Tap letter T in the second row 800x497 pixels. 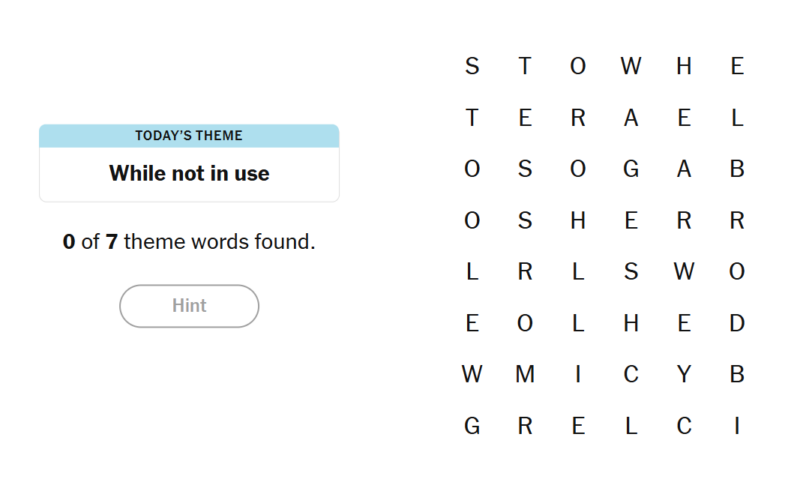(472, 118)
